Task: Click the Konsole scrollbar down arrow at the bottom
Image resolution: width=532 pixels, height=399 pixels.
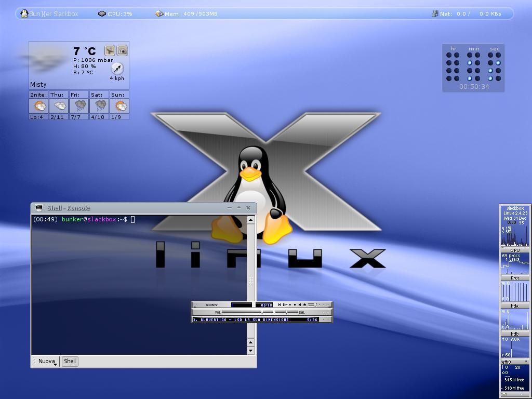Action: (251, 351)
